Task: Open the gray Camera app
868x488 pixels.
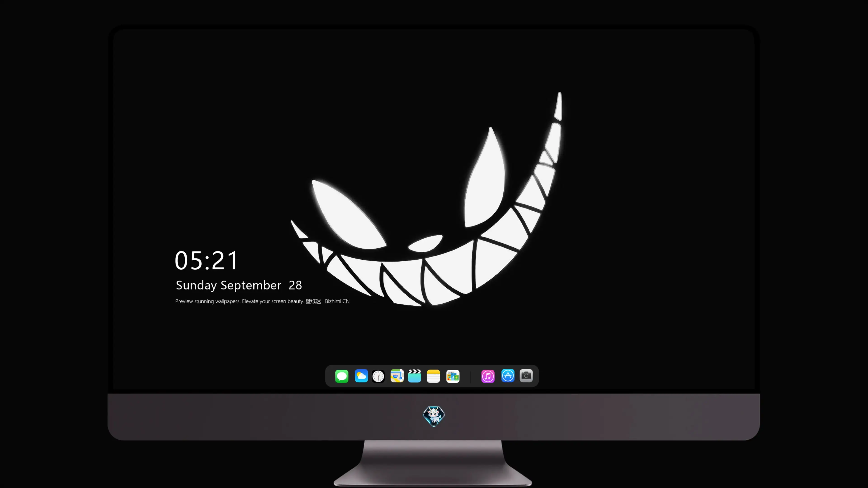Action: point(526,375)
